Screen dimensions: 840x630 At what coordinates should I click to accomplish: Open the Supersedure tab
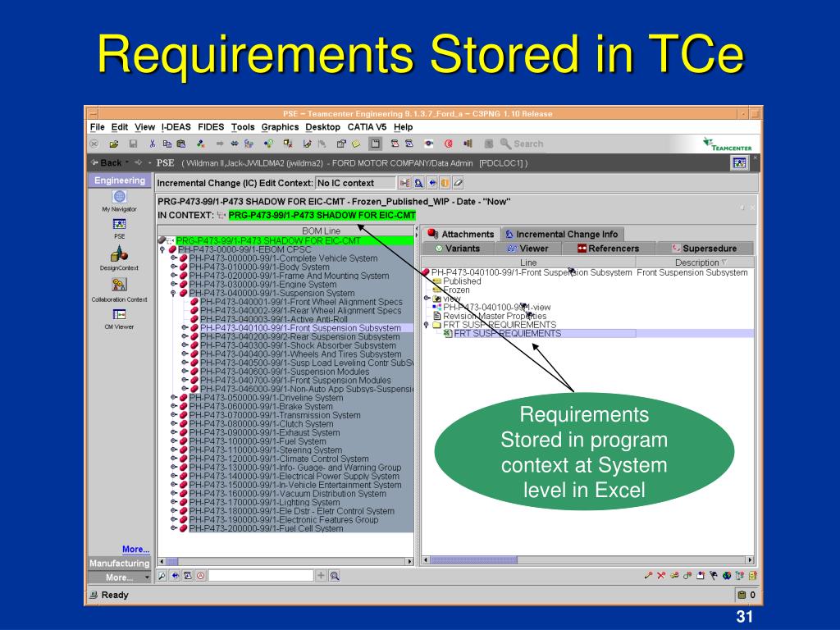point(705,249)
